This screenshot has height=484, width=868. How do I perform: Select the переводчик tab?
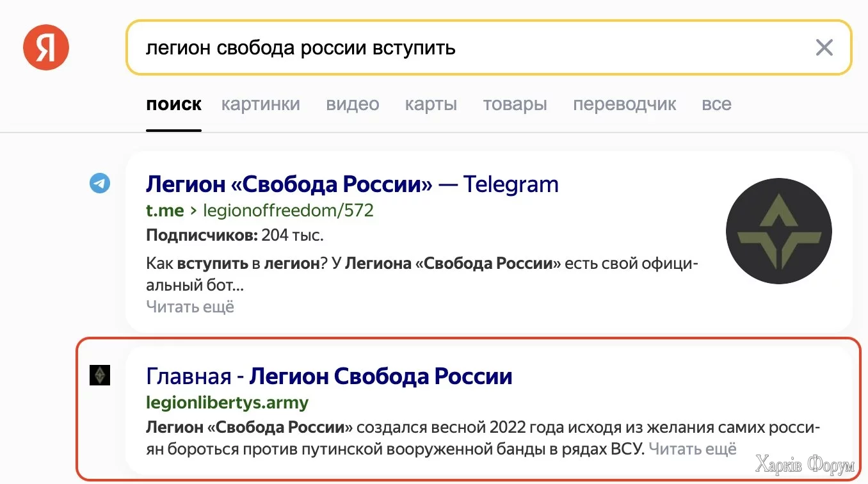pos(624,104)
